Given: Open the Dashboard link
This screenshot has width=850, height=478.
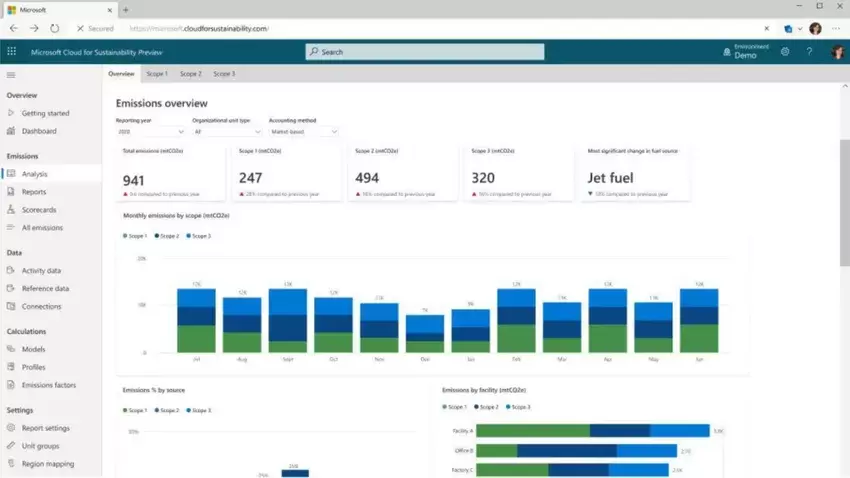Looking at the screenshot, I should click(x=39, y=131).
